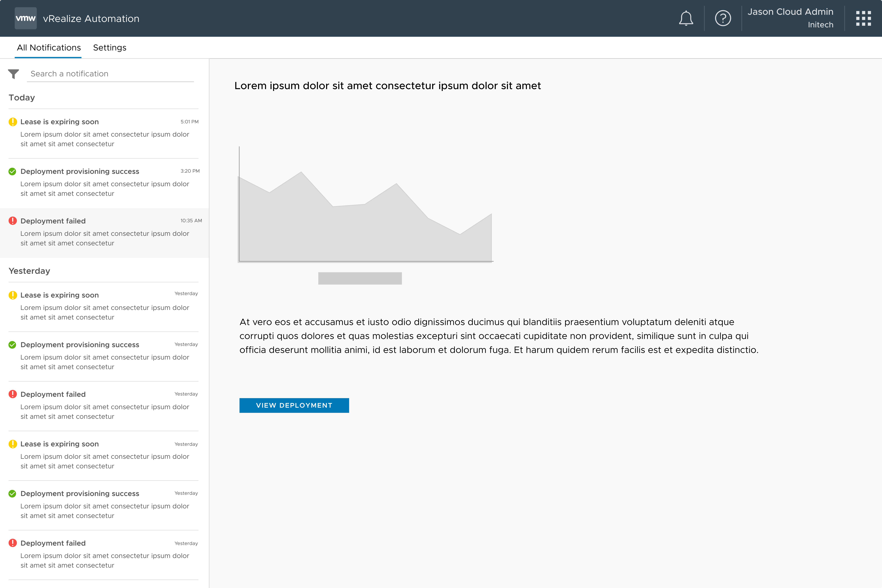This screenshot has height=588, width=882.
Task: Click the Yesterday section header
Action: point(29,271)
